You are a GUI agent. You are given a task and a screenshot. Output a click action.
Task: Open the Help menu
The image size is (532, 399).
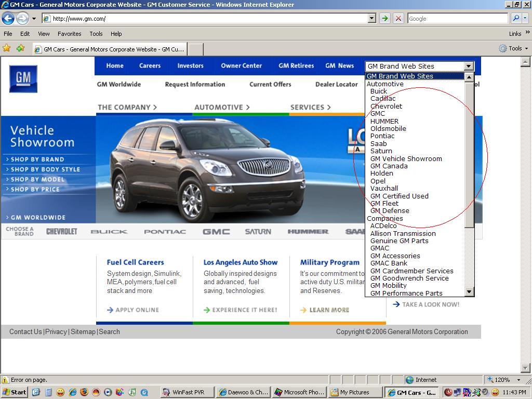coord(116,34)
